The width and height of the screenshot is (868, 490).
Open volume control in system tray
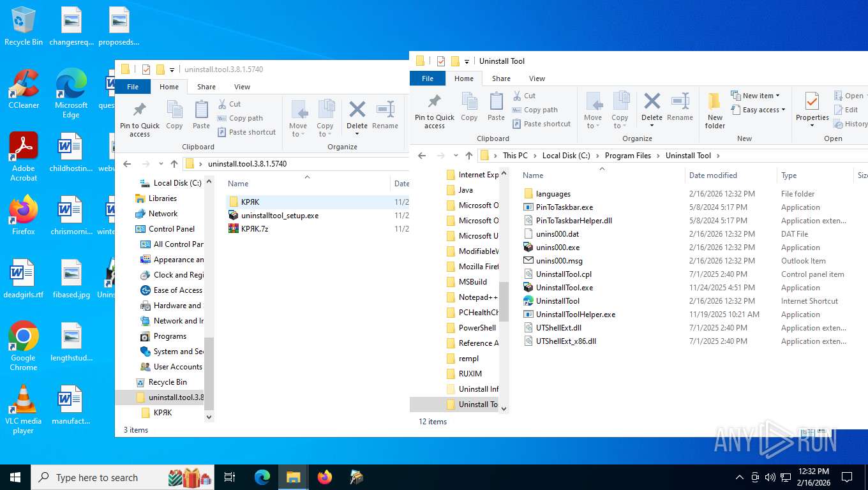(x=770, y=477)
